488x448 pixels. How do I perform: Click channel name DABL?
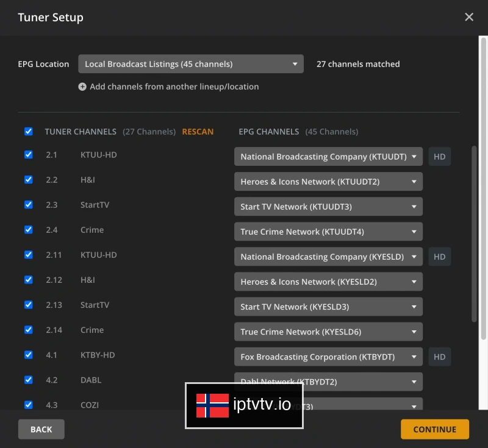coord(91,380)
